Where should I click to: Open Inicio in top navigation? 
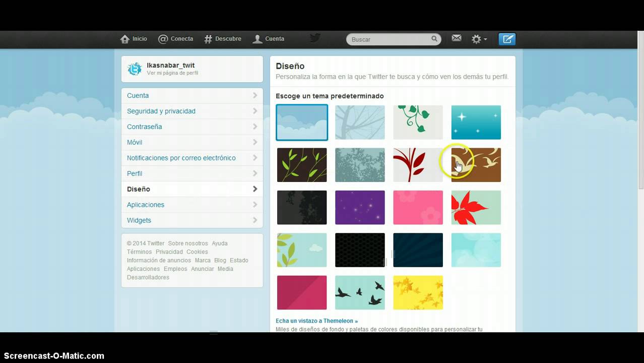[x=134, y=39]
